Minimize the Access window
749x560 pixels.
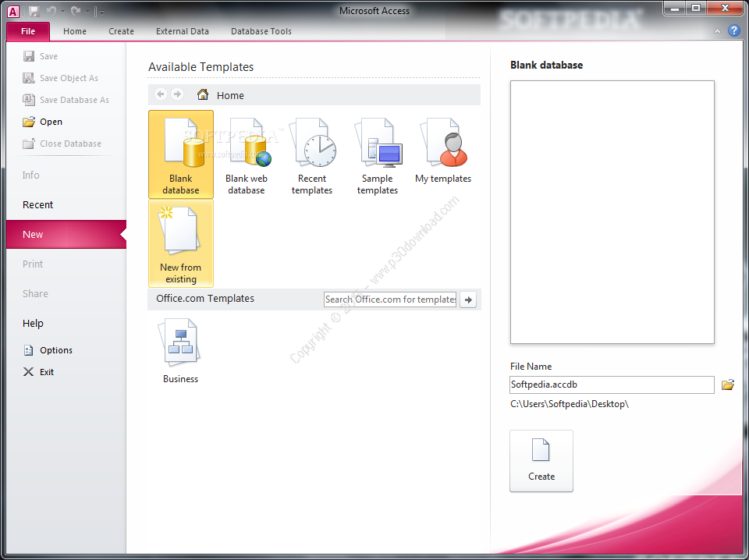click(675, 8)
